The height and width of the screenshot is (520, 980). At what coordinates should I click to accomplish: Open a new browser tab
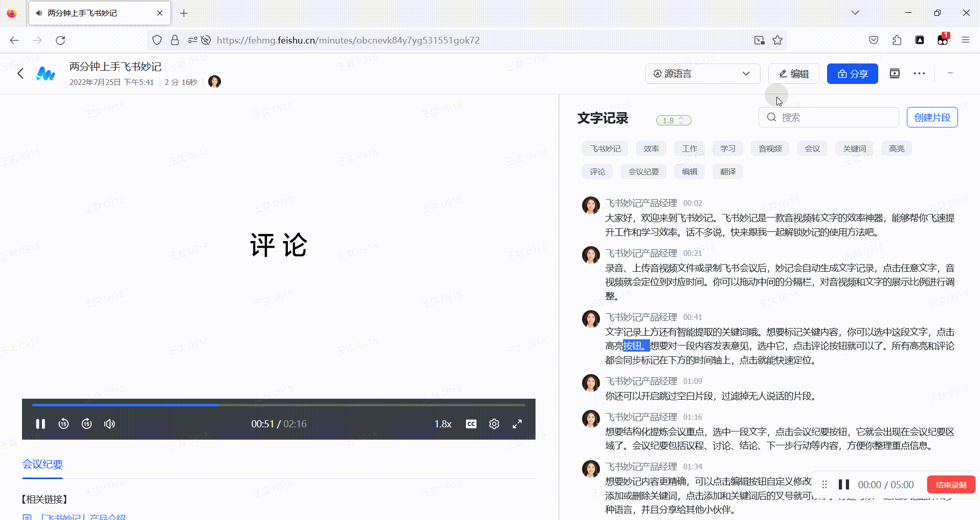[x=184, y=13]
